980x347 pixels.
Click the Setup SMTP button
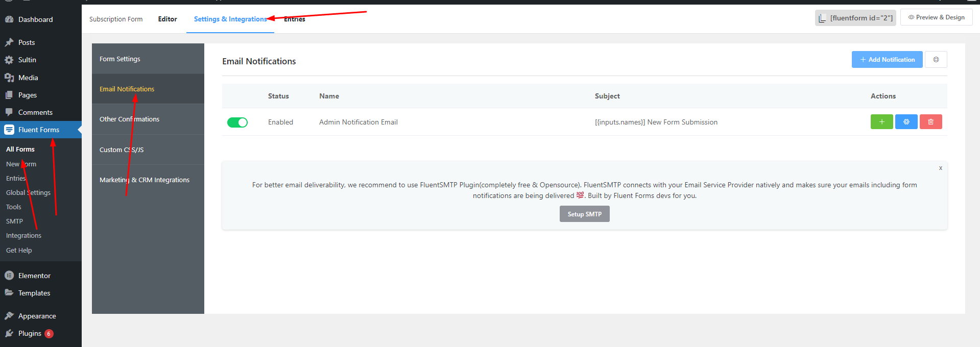(x=584, y=214)
